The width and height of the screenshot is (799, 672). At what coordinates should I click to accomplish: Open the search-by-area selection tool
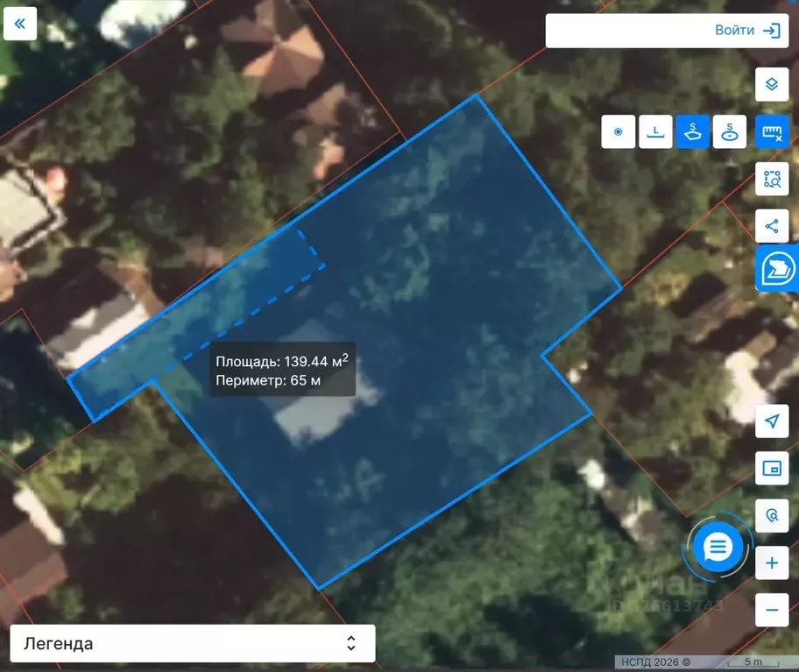click(772, 179)
